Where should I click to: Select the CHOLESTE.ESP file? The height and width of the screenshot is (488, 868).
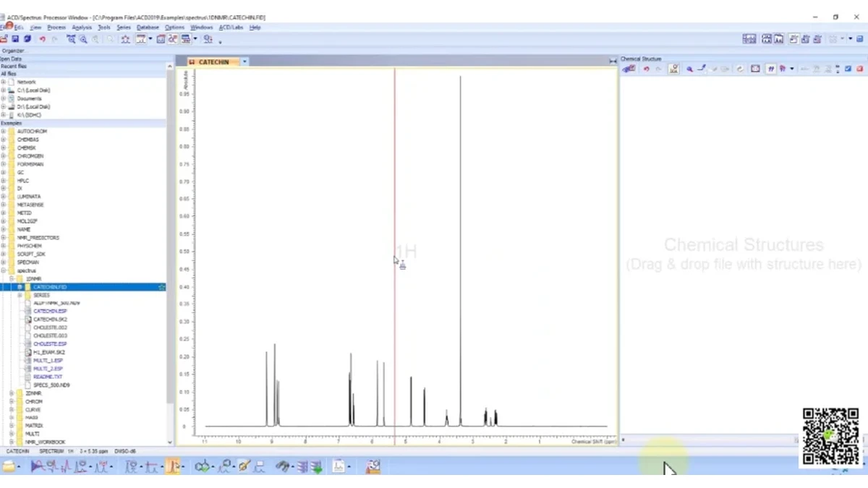pyautogui.click(x=50, y=343)
